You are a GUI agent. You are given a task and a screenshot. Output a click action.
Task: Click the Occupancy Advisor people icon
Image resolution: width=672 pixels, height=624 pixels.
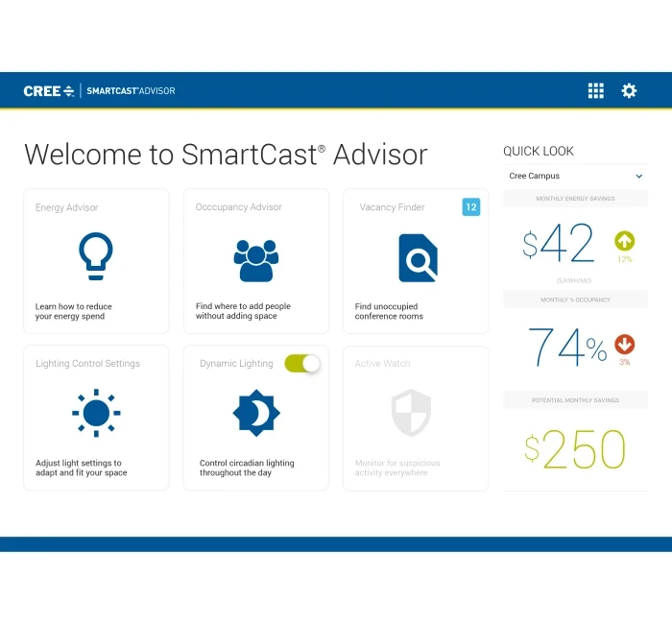[x=256, y=260]
